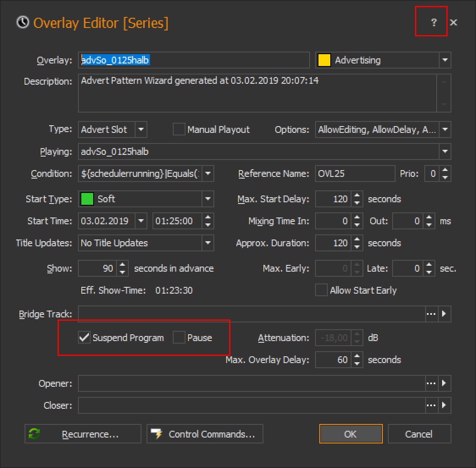Click the Recurrence… button
The image size is (476, 468).
click(x=83, y=434)
